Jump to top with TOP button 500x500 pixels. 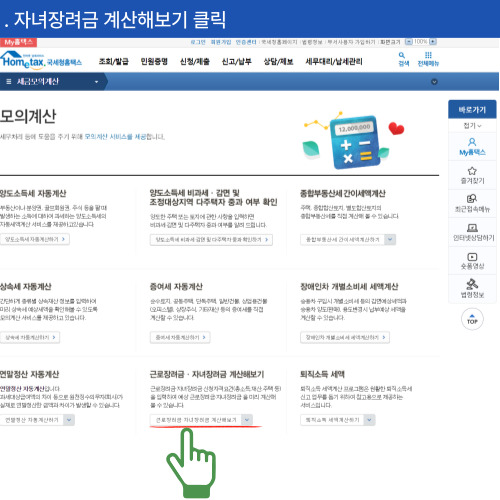coord(472,319)
